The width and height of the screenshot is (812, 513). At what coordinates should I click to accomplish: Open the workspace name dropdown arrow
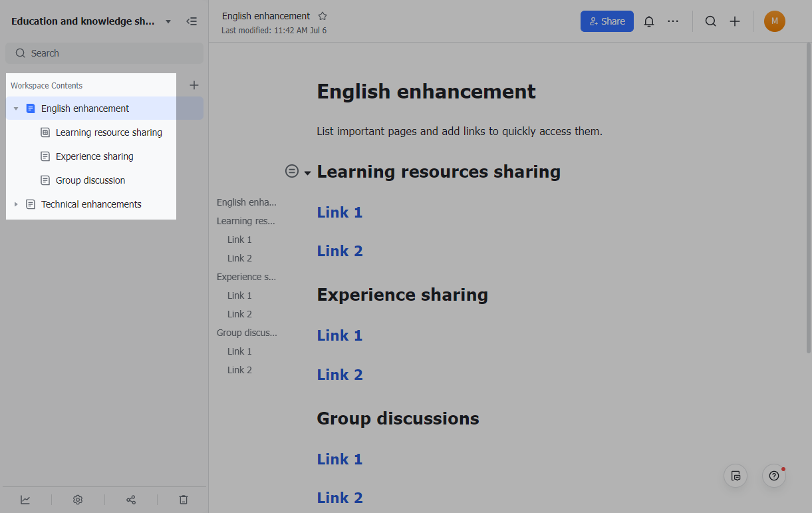[x=168, y=21]
